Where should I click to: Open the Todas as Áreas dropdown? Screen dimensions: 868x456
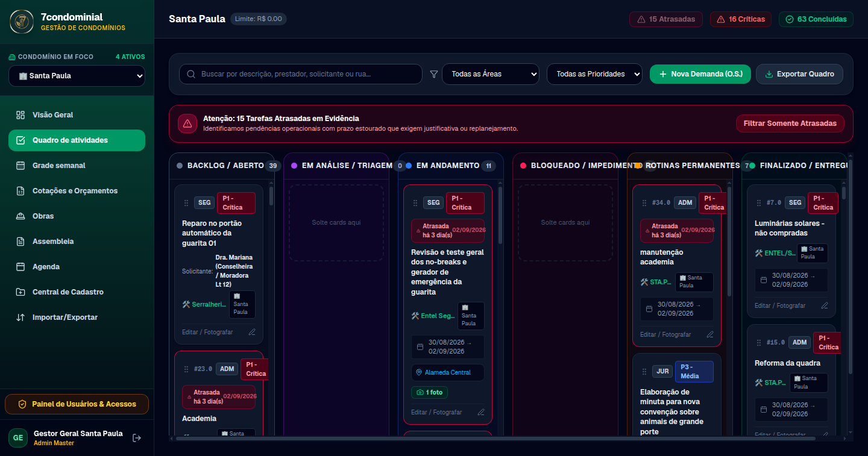tap(491, 74)
